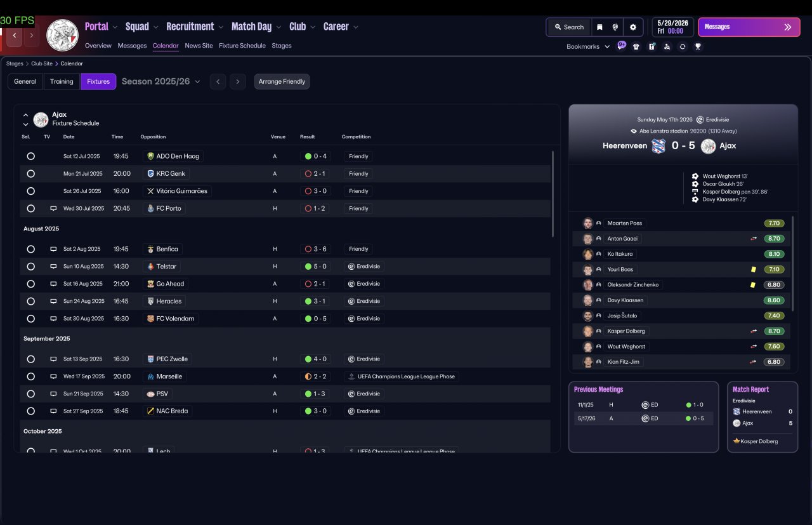The width and height of the screenshot is (812, 525).
Task: Switch to the Training tab
Action: click(x=62, y=81)
